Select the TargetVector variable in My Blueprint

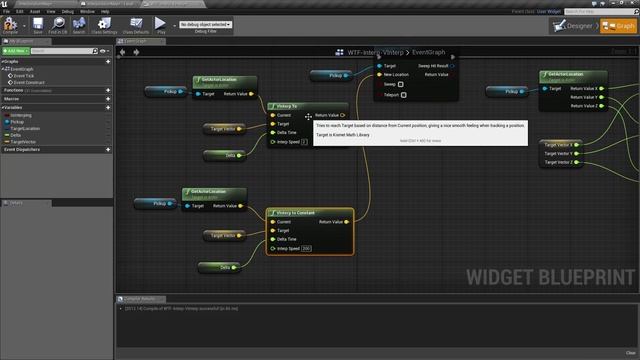coord(23,142)
